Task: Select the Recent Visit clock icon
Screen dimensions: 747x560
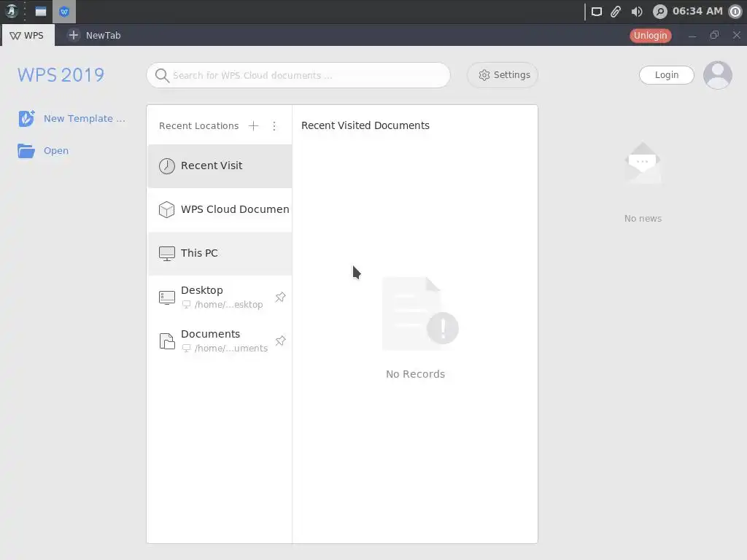Action: [167, 166]
